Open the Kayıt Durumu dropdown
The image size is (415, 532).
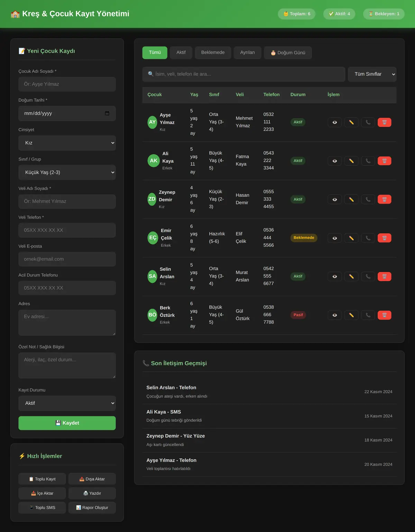pyautogui.click(x=67, y=403)
